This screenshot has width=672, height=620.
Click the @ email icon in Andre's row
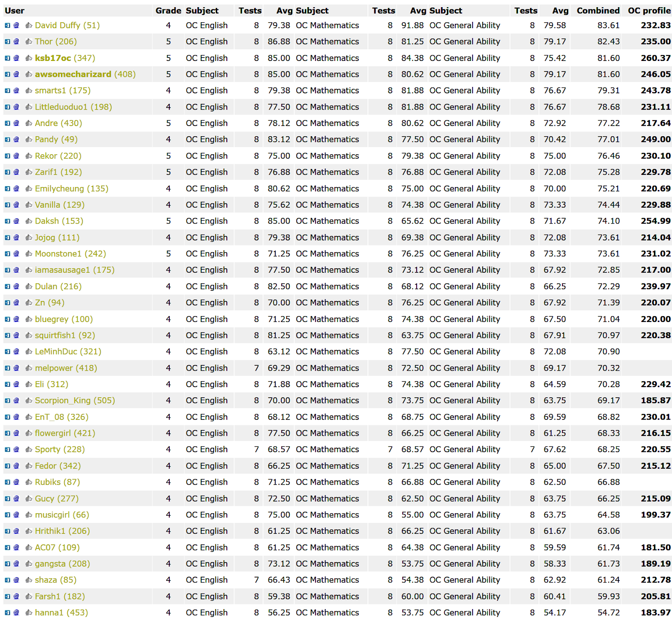(x=16, y=123)
